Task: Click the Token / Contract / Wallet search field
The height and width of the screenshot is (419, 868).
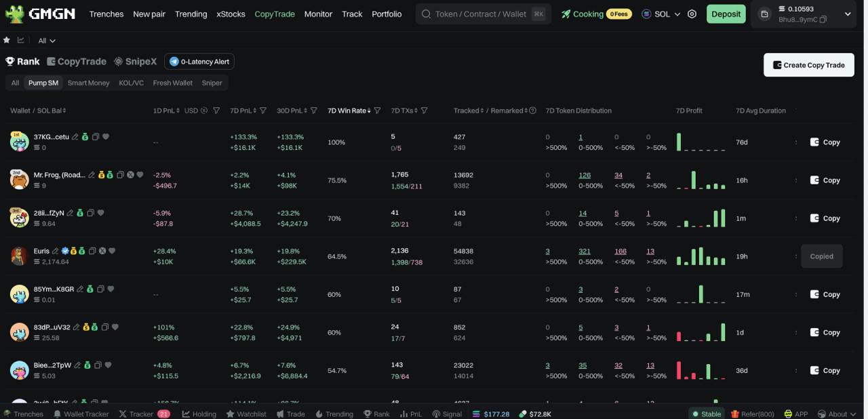Action: (480, 14)
